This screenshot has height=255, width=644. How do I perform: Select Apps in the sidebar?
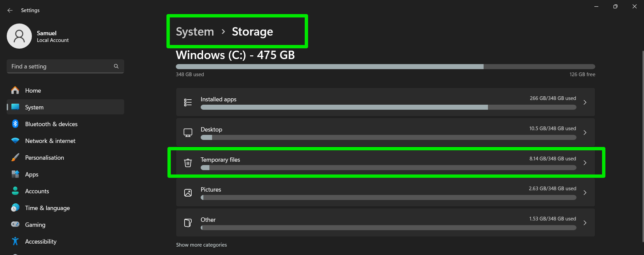pos(32,174)
